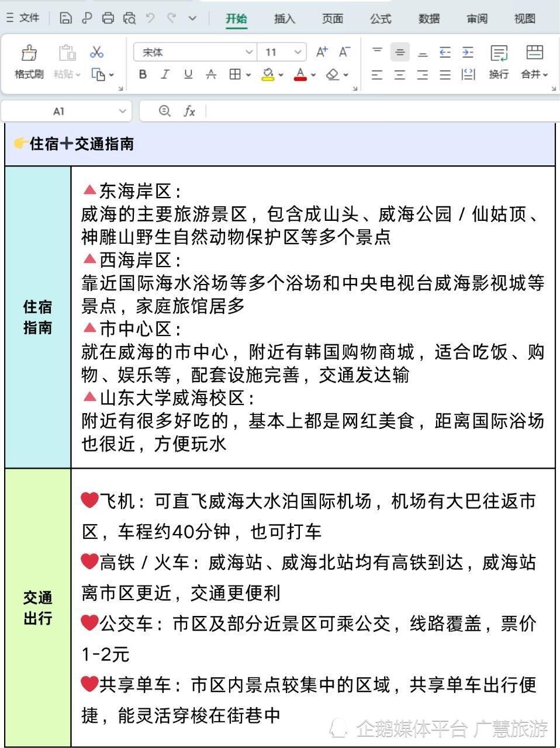The height and width of the screenshot is (748, 560).
Task: Toggle bold formatting on
Action: pyautogui.click(x=142, y=75)
